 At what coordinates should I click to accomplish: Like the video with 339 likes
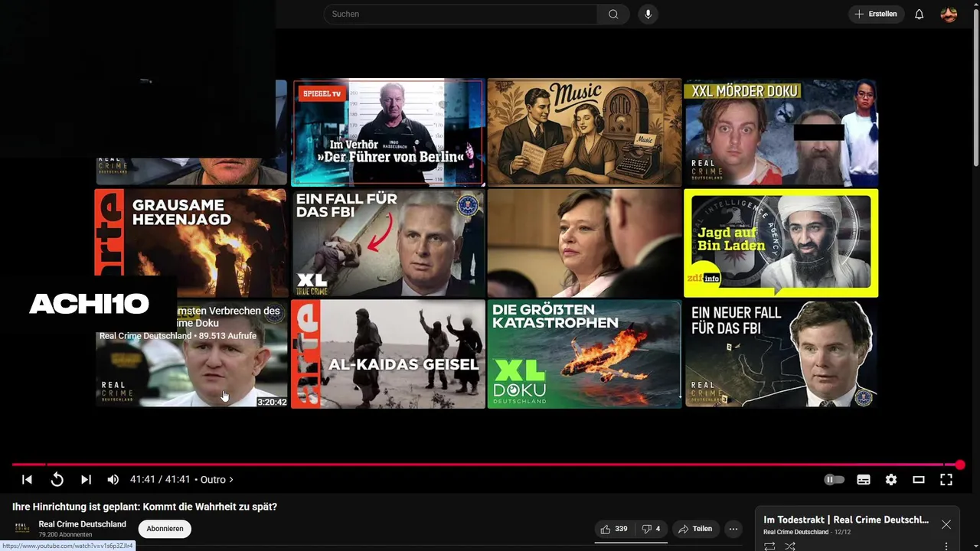(613, 529)
